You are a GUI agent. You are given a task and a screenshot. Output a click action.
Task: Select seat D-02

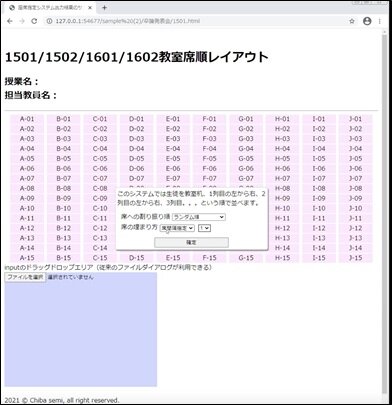(x=136, y=129)
